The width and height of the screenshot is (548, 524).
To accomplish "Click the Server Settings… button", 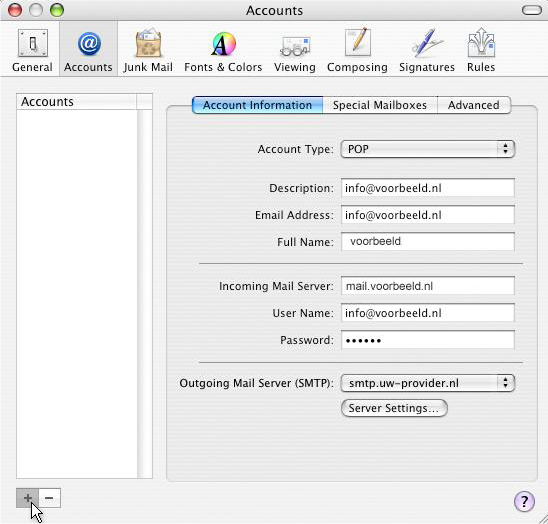I will point(394,408).
